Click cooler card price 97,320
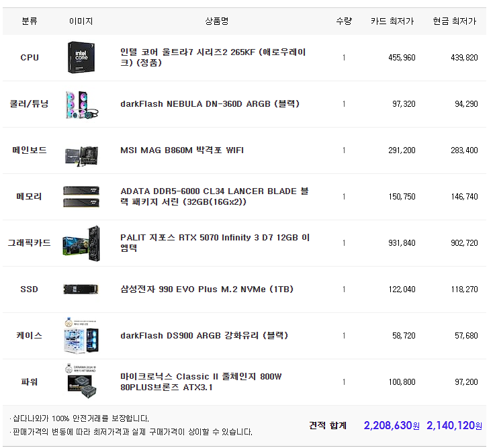This screenshot has width=495, height=448. pos(404,104)
